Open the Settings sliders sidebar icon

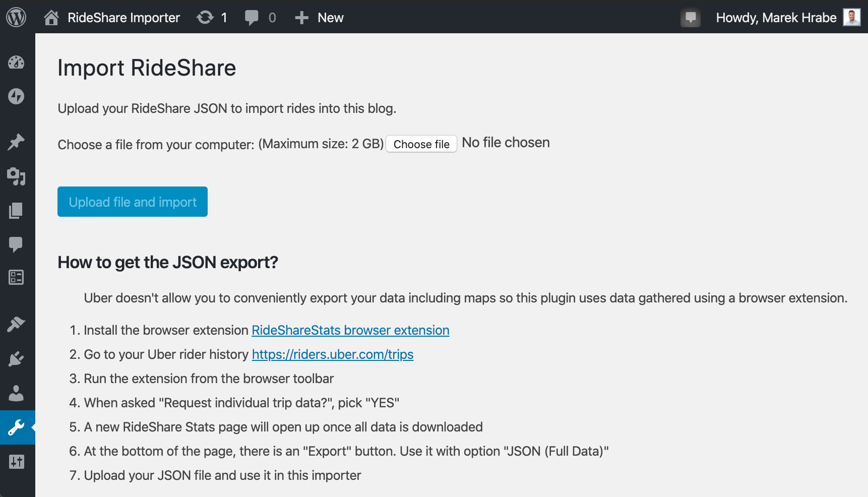16,461
